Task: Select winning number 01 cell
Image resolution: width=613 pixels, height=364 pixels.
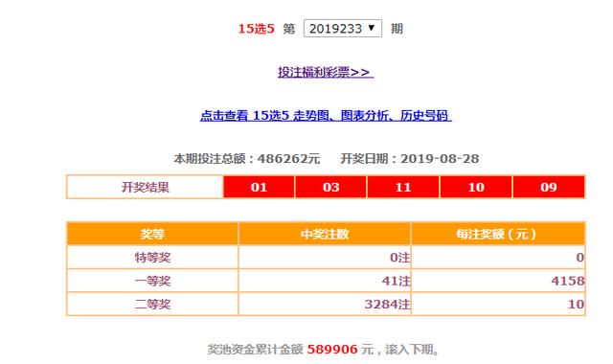Action: (259, 187)
